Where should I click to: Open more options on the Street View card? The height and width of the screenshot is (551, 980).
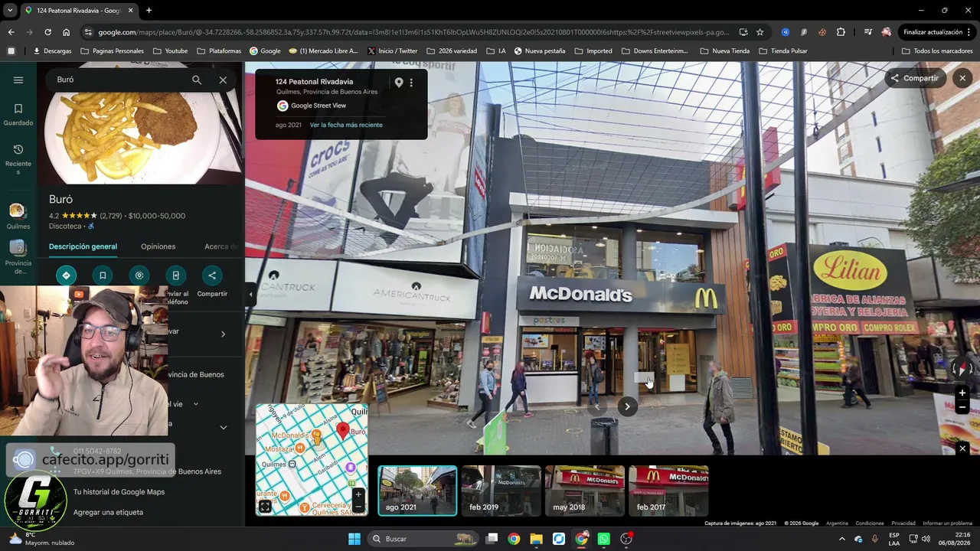click(x=411, y=83)
